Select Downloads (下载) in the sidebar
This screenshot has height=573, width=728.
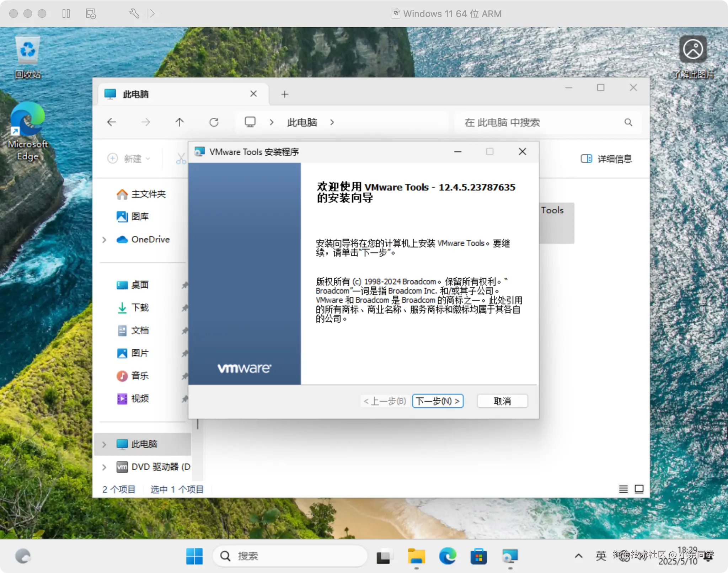[139, 307]
